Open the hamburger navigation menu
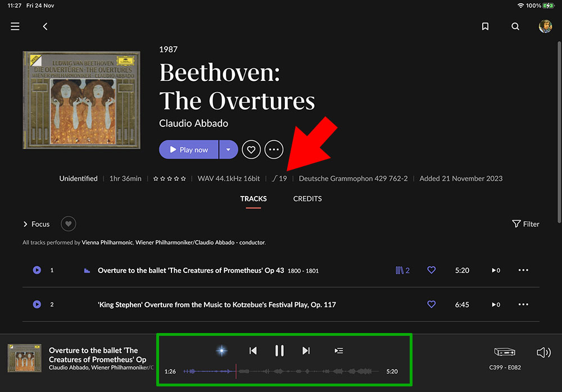The image size is (562, 392). (15, 26)
